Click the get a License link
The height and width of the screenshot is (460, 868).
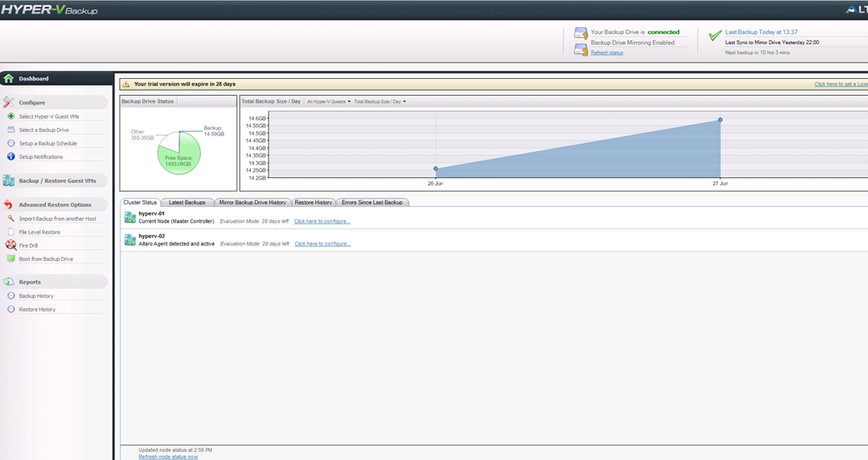point(841,84)
